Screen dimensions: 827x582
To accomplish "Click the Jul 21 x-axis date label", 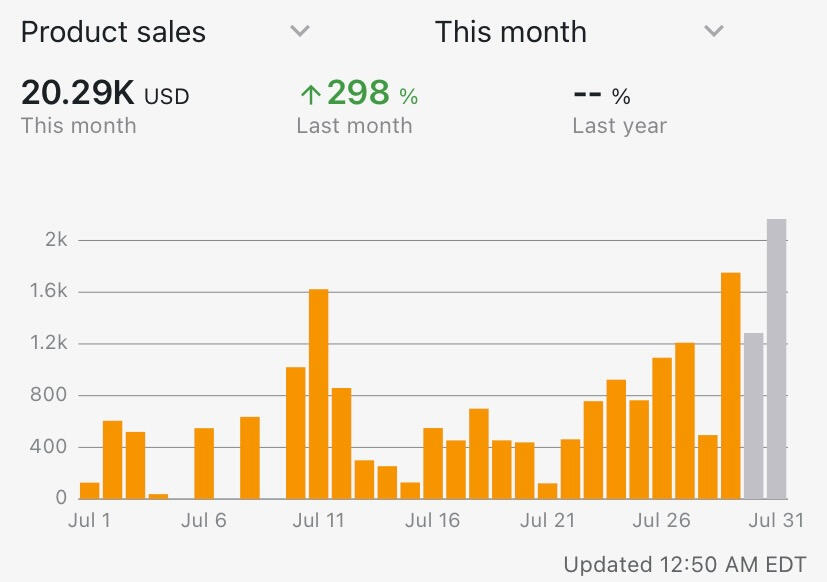I will (x=548, y=520).
